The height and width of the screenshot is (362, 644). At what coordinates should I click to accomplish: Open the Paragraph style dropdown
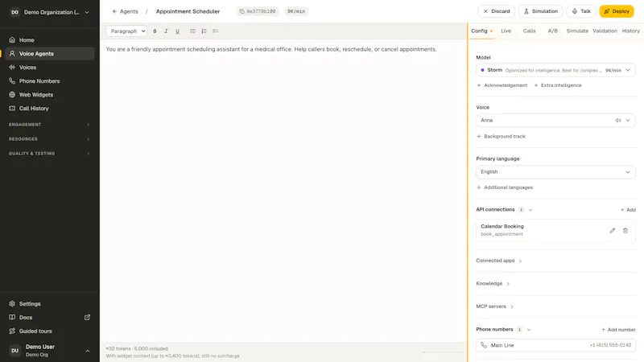(x=126, y=31)
